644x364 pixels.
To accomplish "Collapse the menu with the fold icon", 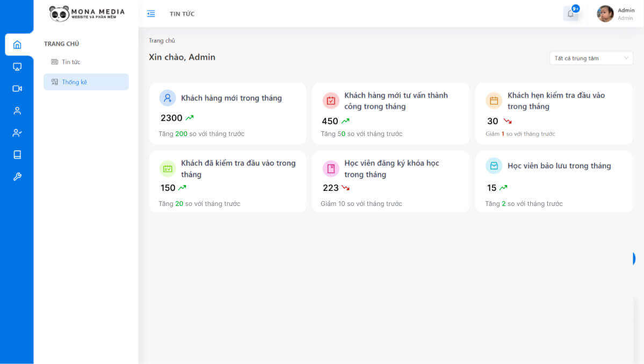I will 151,13.
